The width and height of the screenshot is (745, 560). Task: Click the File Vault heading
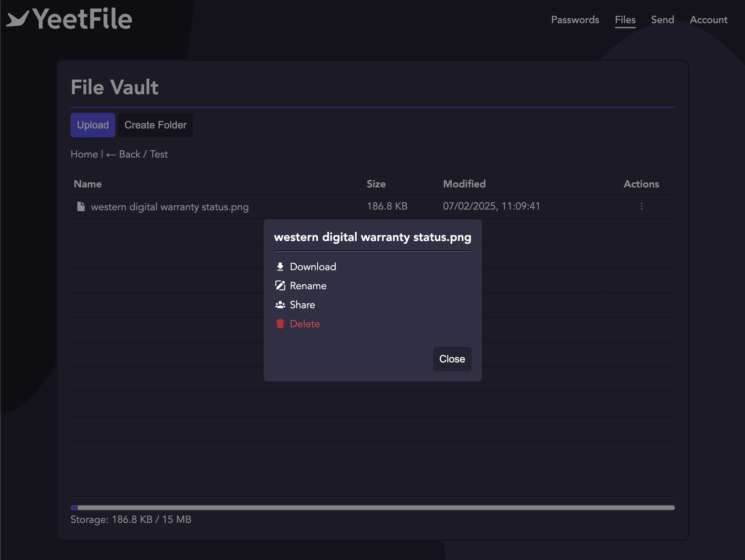click(x=114, y=87)
